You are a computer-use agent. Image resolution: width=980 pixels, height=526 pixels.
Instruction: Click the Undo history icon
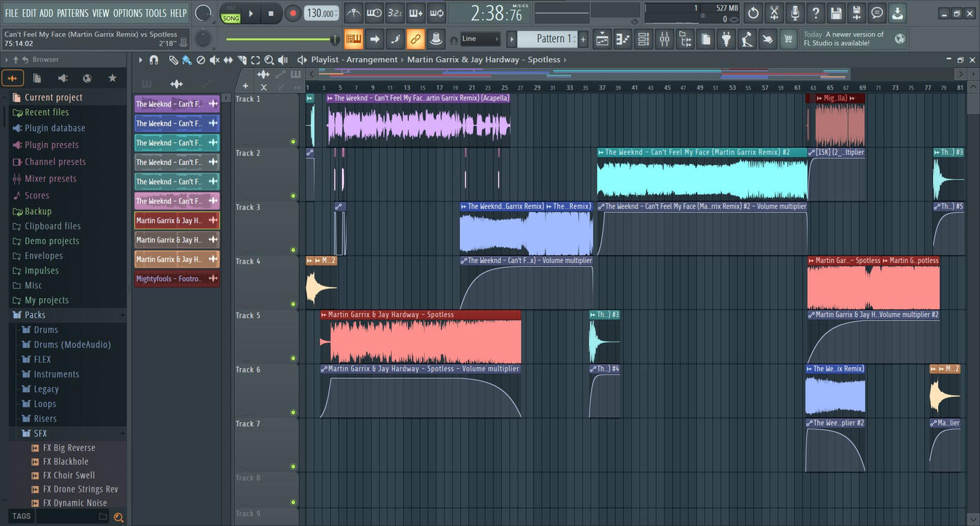pyautogui.click(x=753, y=13)
